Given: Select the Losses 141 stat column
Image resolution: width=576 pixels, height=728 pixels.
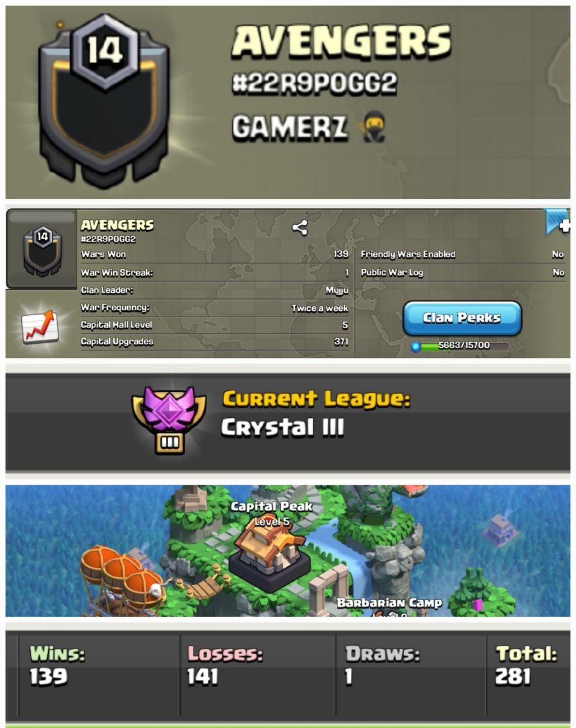Looking at the screenshot, I should click(257, 675).
